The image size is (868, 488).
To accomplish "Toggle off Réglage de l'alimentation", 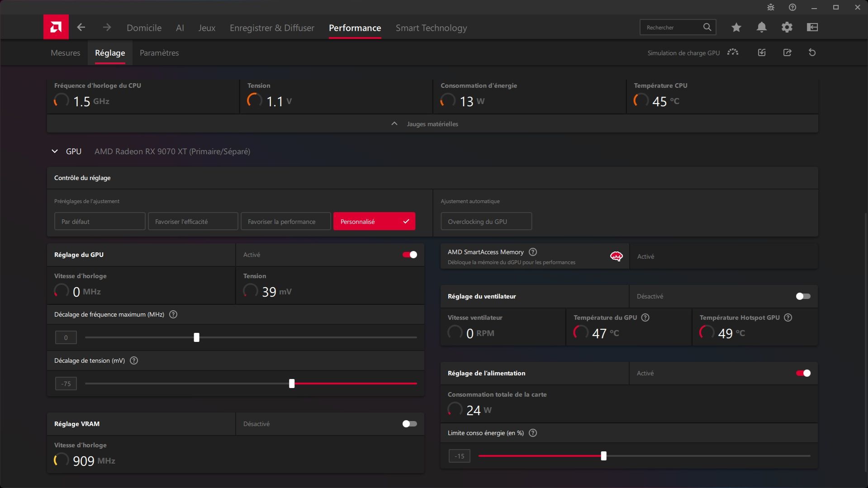I will [x=803, y=373].
